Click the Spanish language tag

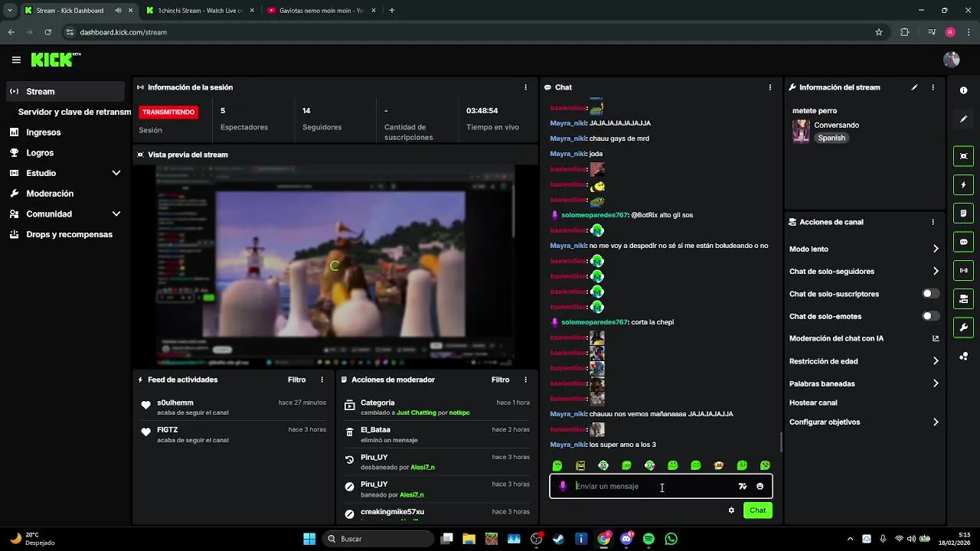pyautogui.click(x=831, y=138)
